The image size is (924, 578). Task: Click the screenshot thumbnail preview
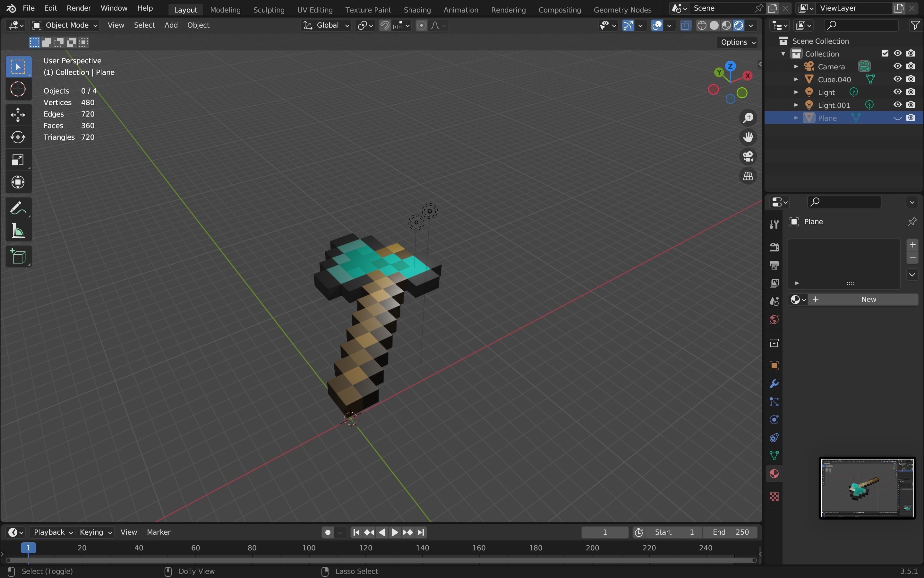867,488
